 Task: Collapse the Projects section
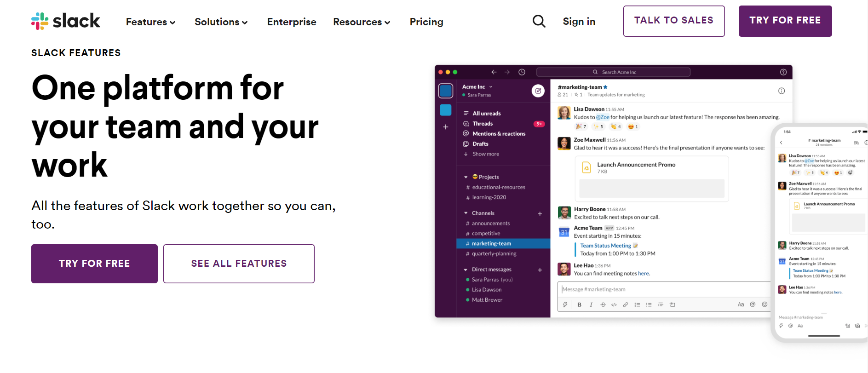(466, 177)
